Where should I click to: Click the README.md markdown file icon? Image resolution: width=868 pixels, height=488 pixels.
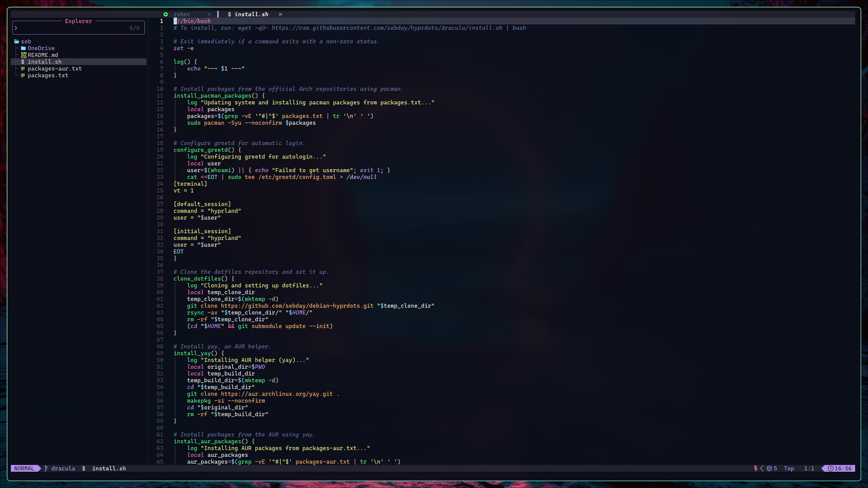23,55
